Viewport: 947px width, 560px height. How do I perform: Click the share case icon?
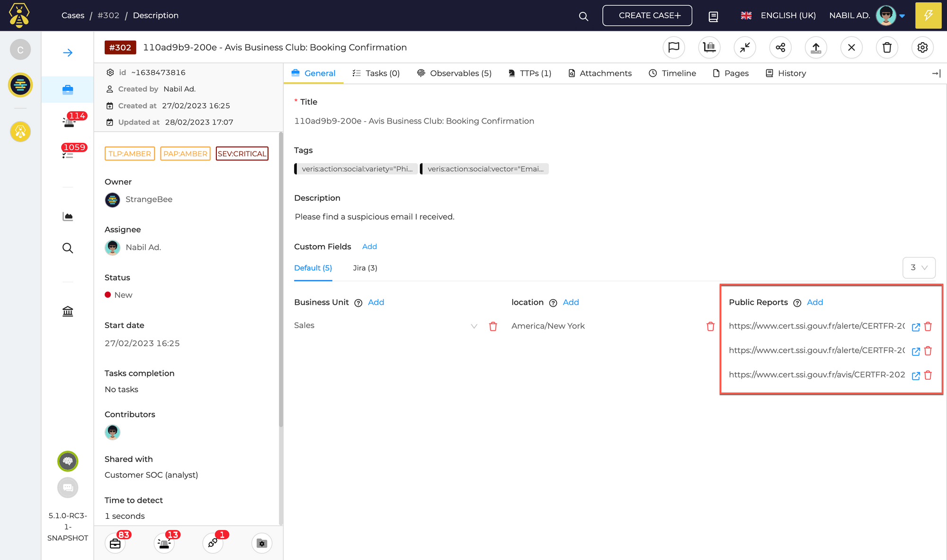pyautogui.click(x=780, y=47)
